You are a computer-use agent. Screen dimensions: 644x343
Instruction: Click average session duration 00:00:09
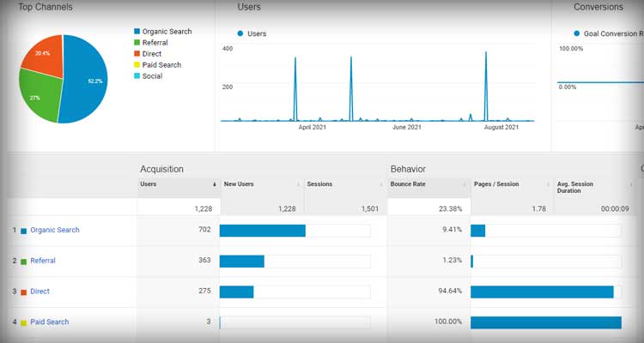(x=615, y=209)
